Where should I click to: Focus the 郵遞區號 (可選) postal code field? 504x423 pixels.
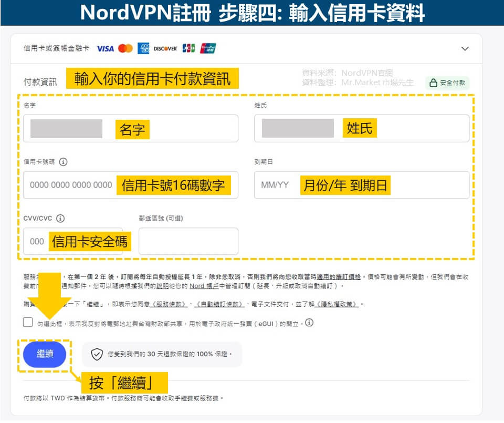pyautogui.click(x=188, y=241)
